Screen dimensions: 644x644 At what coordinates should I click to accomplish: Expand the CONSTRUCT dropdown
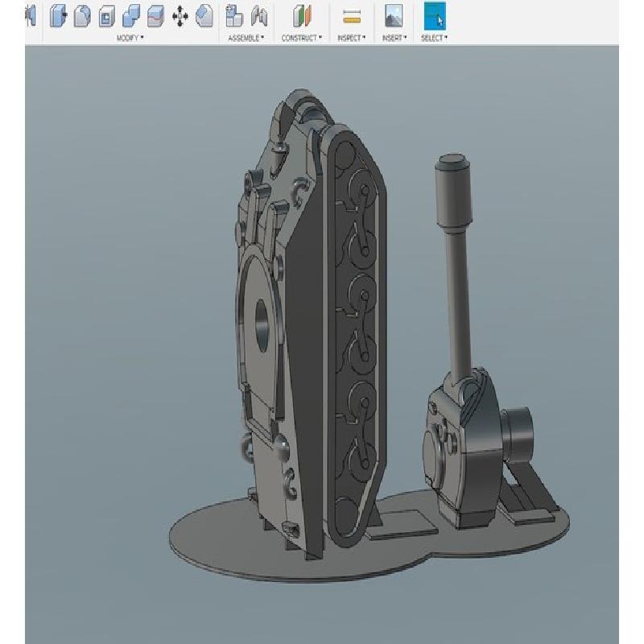(302, 38)
